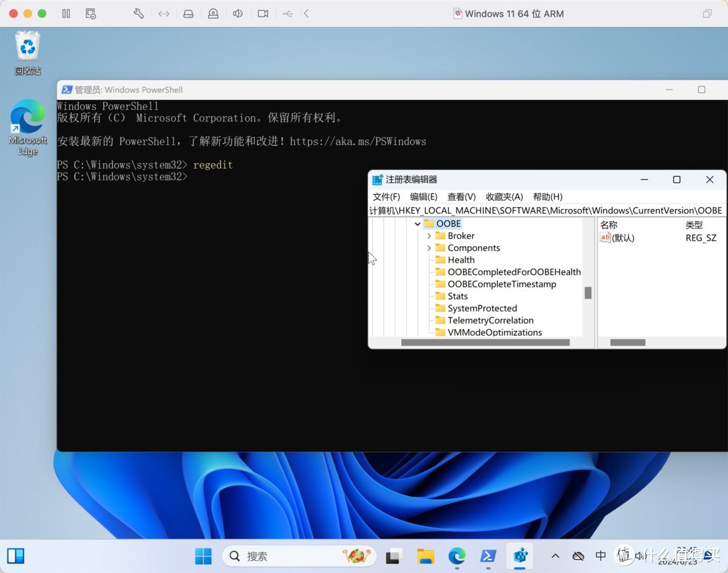Click the hard disk icon in VM toolbar
The height and width of the screenshot is (573, 728).
click(x=188, y=13)
